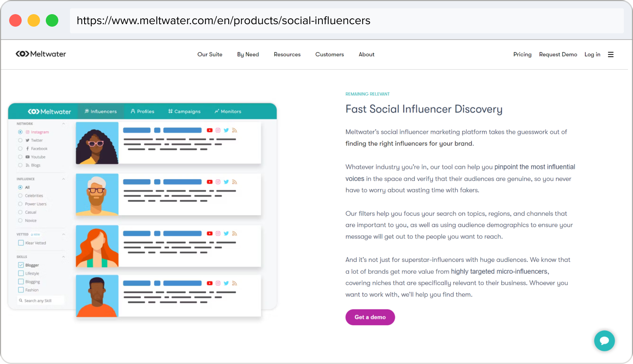Click YouTube icon on first influencer card
The width and height of the screenshot is (633, 364).
(x=209, y=130)
